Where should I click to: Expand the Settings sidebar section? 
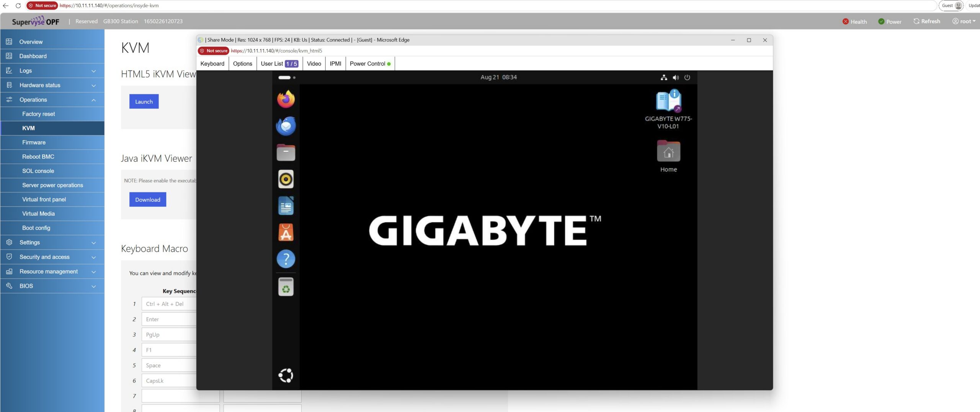pos(52,243)
